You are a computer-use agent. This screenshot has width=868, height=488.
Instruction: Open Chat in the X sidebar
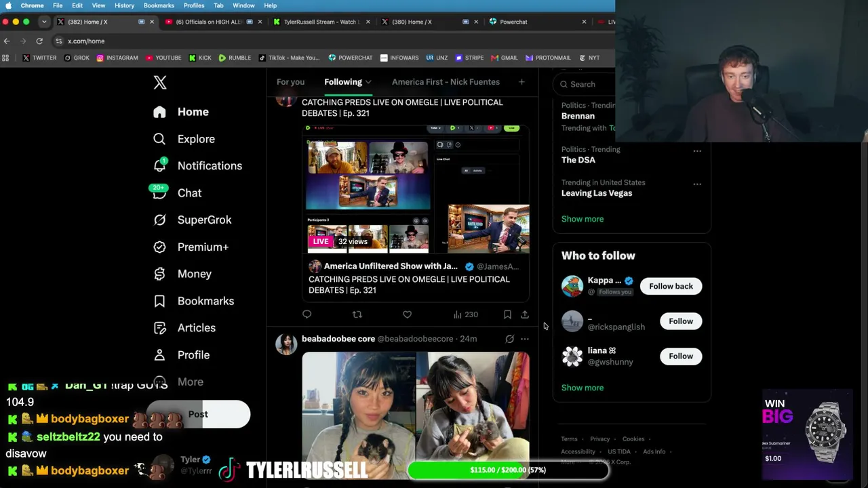[x=177, y=193]
